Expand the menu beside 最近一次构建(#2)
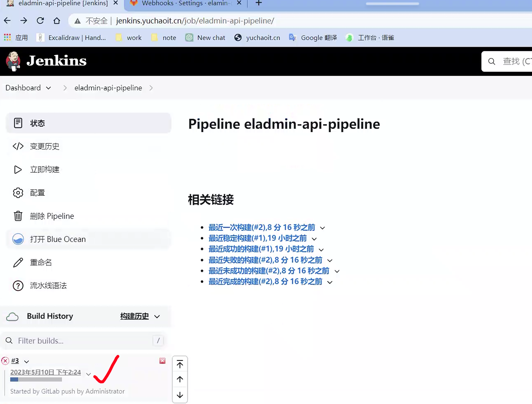The height and width of the screenshot is (404, 532). (322, 228)
